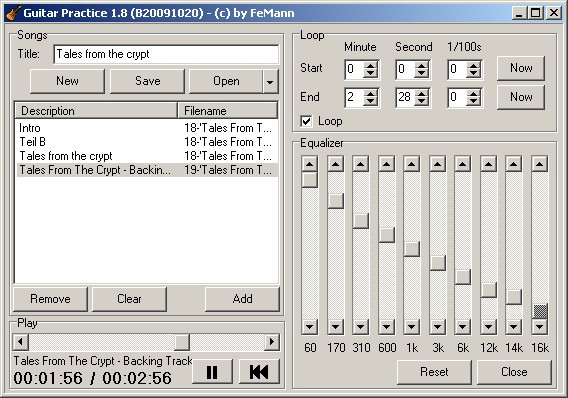
Task: Decrease the End 1/100s value
Action: (473, 101)
